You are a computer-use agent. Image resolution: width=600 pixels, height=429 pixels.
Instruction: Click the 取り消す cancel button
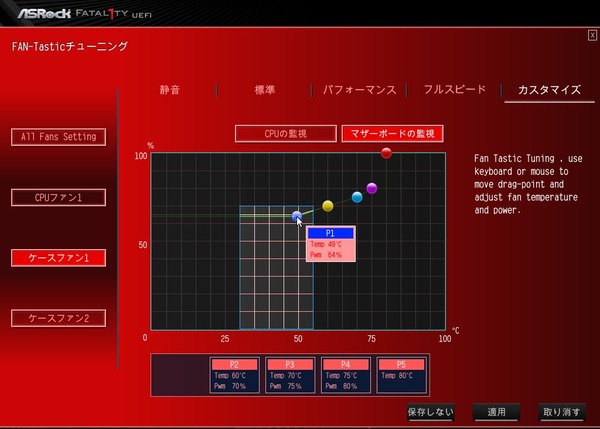(562, 412)
